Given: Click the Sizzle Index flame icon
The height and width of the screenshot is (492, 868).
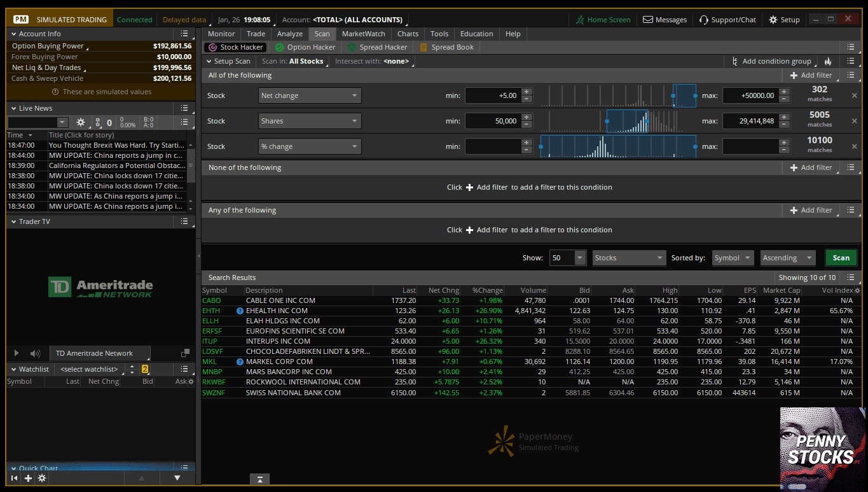Looking at the screenshot, I should click(x=828, y=62).
